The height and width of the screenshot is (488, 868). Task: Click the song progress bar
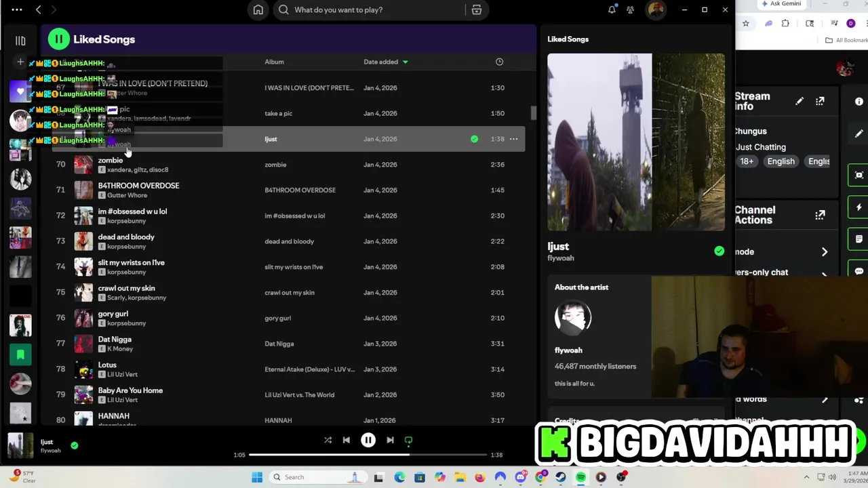pos(368,455)
